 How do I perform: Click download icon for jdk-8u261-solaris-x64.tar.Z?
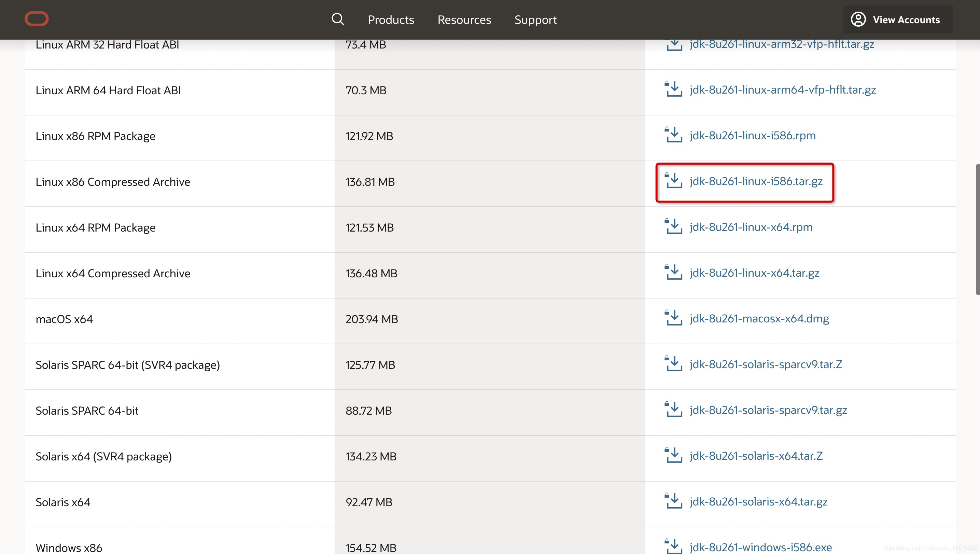(x=673, y=455)
